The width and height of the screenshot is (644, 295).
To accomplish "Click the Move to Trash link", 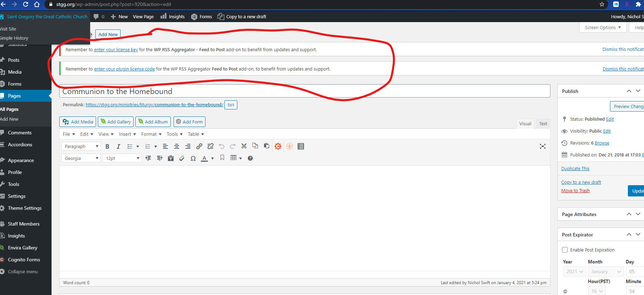I will pos(575,191).
